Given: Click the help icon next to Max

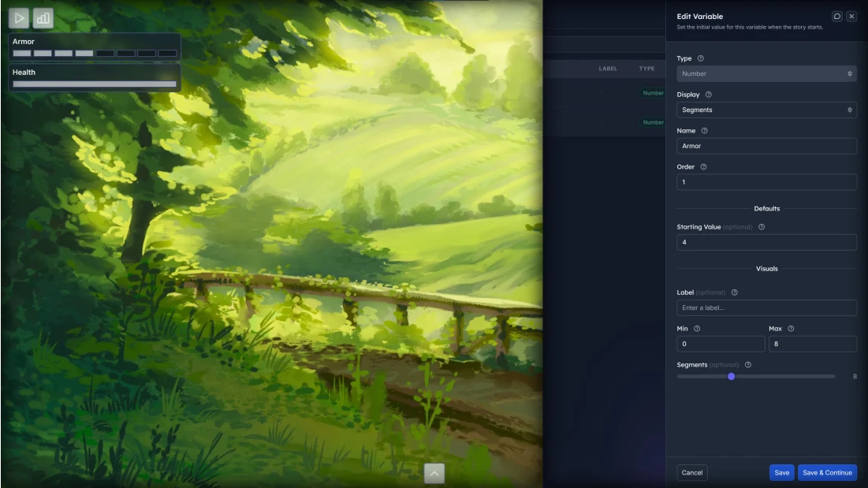Looking at the screenshot, I should (791, 329).
